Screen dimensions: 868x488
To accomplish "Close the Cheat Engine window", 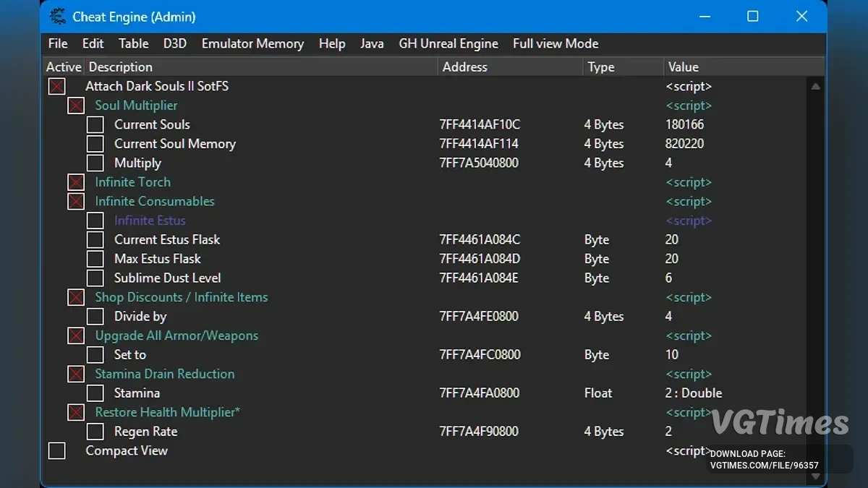I will click(x=801, y=16).
